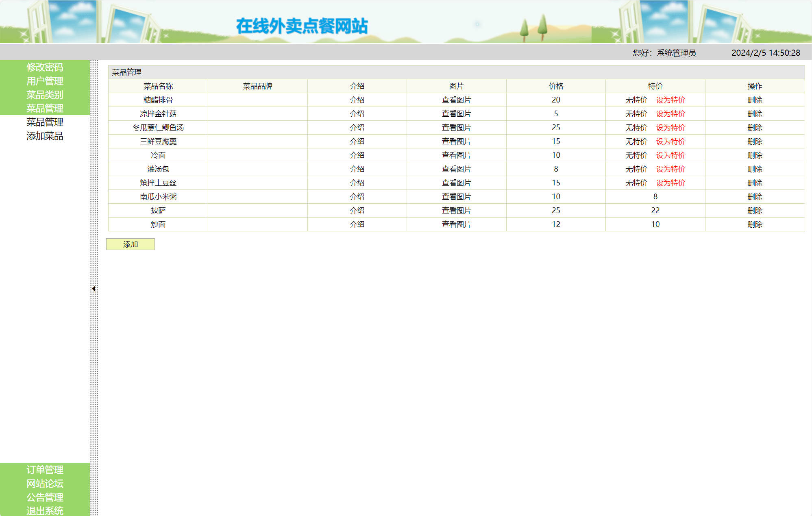Collapse the sidebar with the arrow handle
The height and width of the screenshot is (516, 812).
tap(94, 289)
